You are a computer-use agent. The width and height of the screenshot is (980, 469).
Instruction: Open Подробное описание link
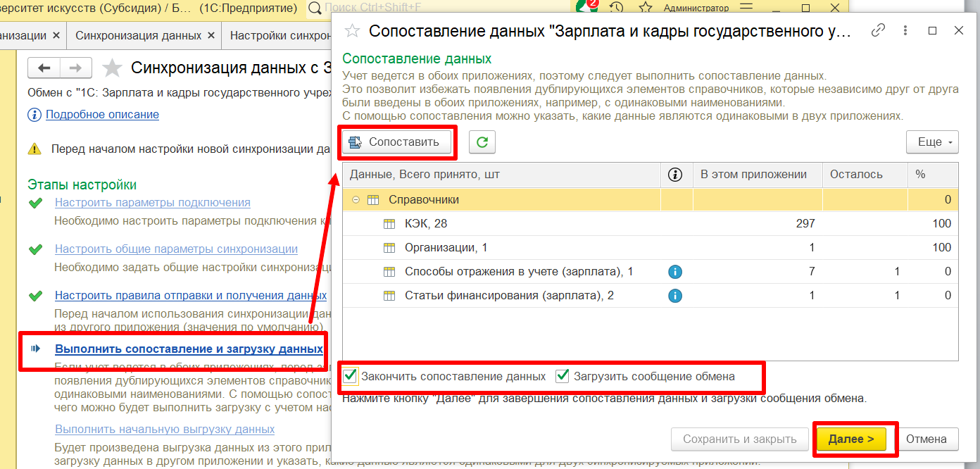pos(102,114)
